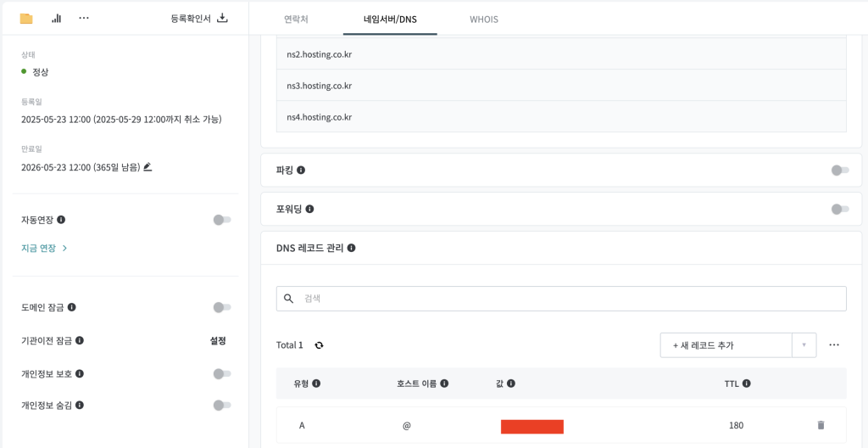The height and width of the screenshot is (448, 868).
Task: Switch to the WHOIS tab
Action: 484,20
